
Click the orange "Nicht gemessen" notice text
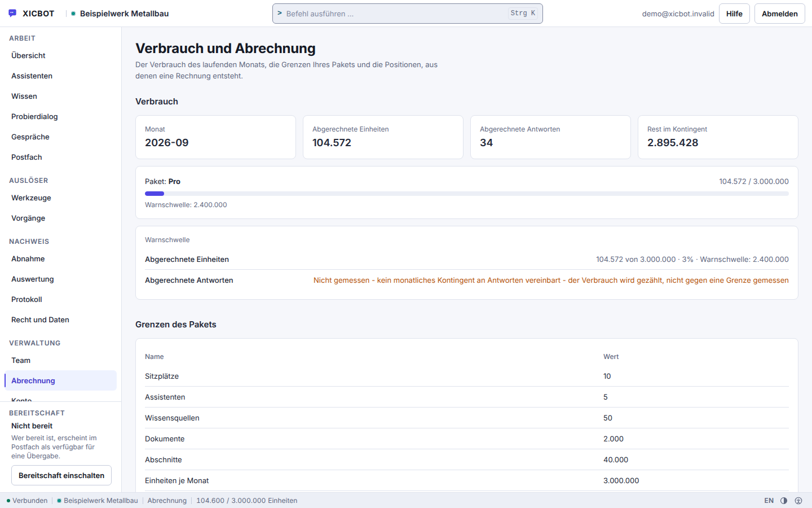click(551, 281)
